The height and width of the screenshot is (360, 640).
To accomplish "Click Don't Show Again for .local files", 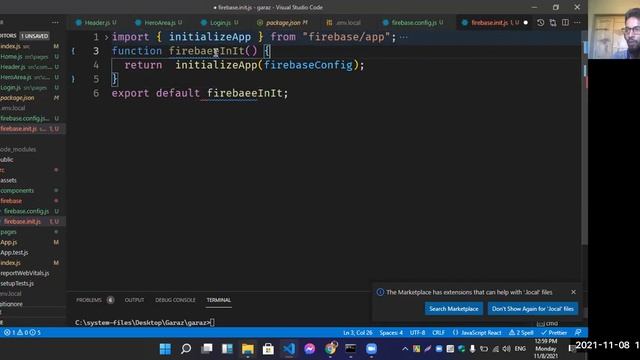I will [533, 309].
